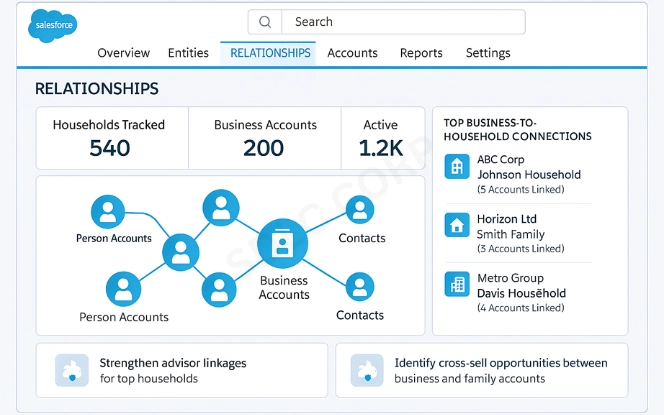Click the Salesforce cloud logo
This screenshot has height=415, width=664.
[x=54, y=26]
